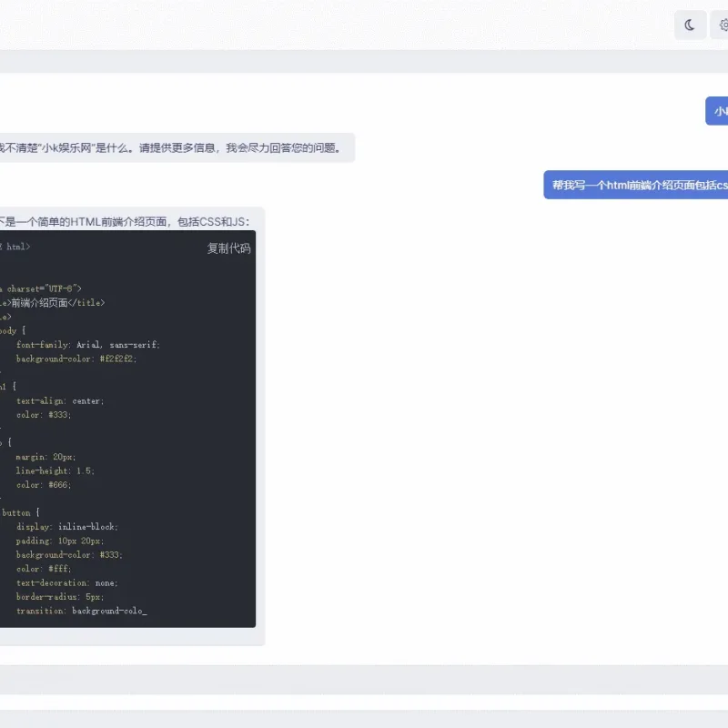Click the code line display: inline-block
This screenshot has height=728, width=728.
(x=66, y=527)
